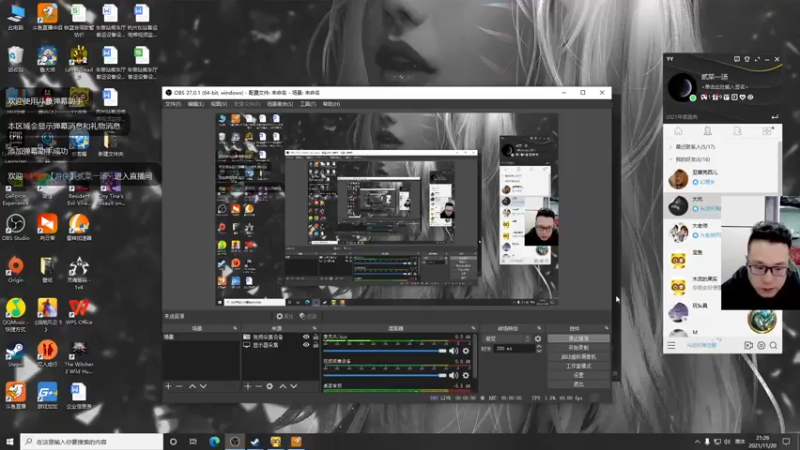
Task: Open YY skin shirt icon in title bar
Action: [747, 59]
